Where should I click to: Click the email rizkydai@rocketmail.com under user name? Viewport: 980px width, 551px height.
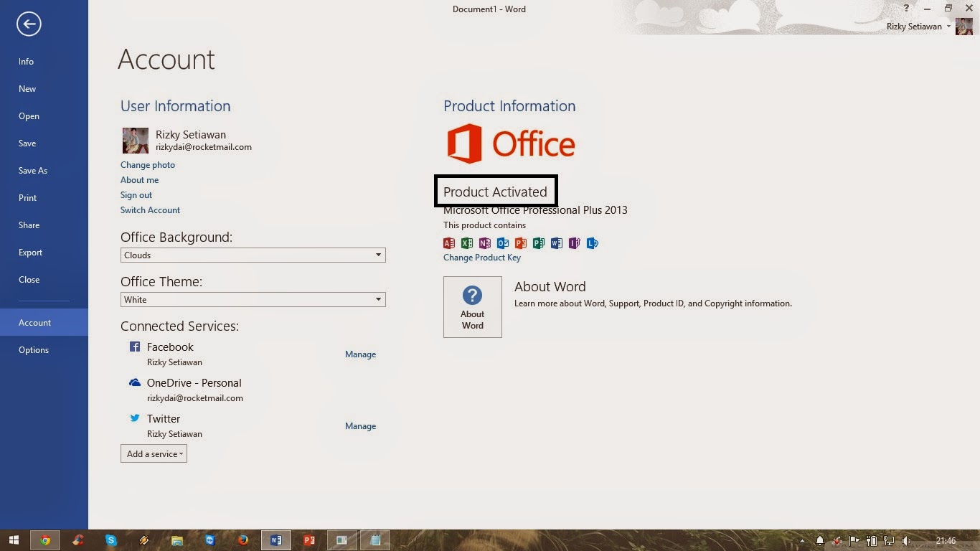pos(204,147)
